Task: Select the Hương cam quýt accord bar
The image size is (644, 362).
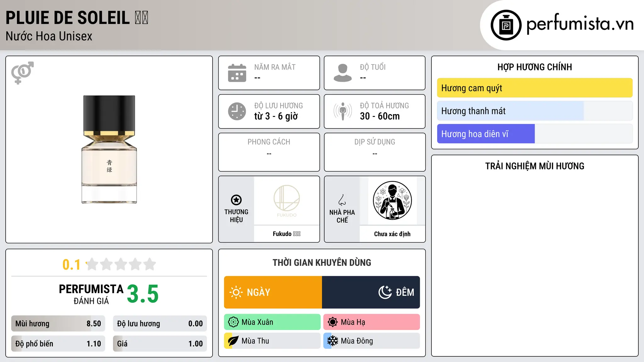Action: coord(535,88)
